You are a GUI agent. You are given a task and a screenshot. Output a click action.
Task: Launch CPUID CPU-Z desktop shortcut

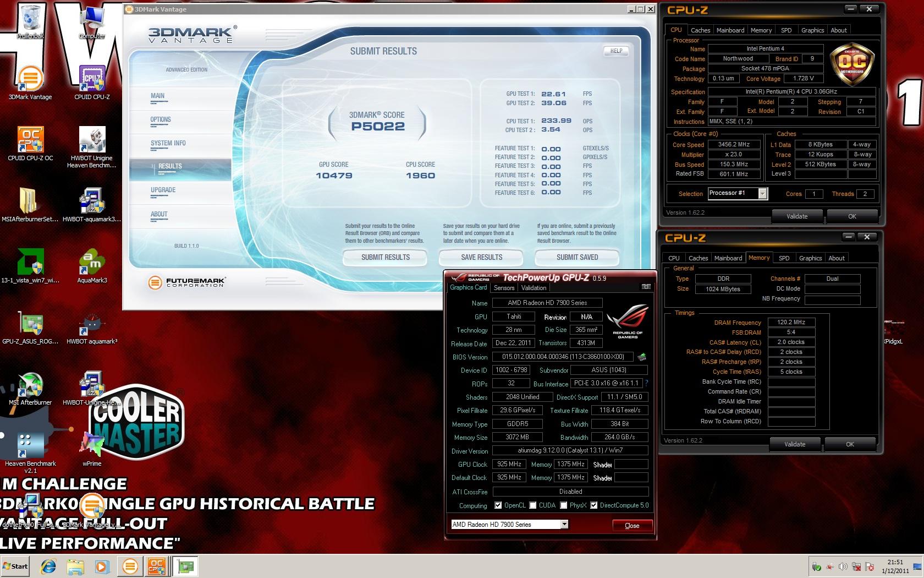92,83
